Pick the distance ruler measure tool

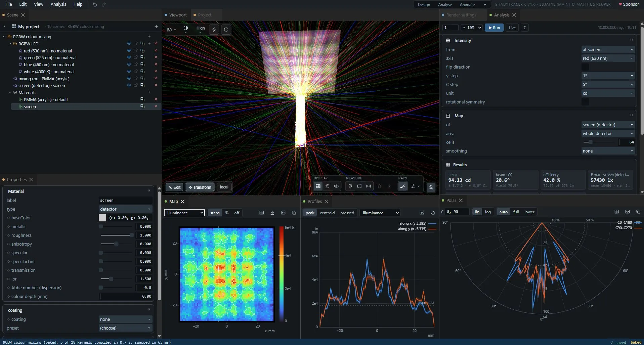click(369, 186)
